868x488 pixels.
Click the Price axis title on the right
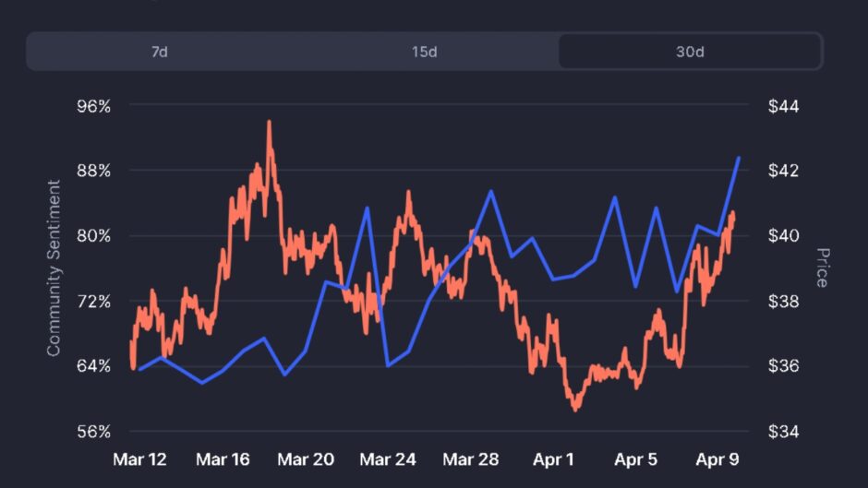pos(821,268)
